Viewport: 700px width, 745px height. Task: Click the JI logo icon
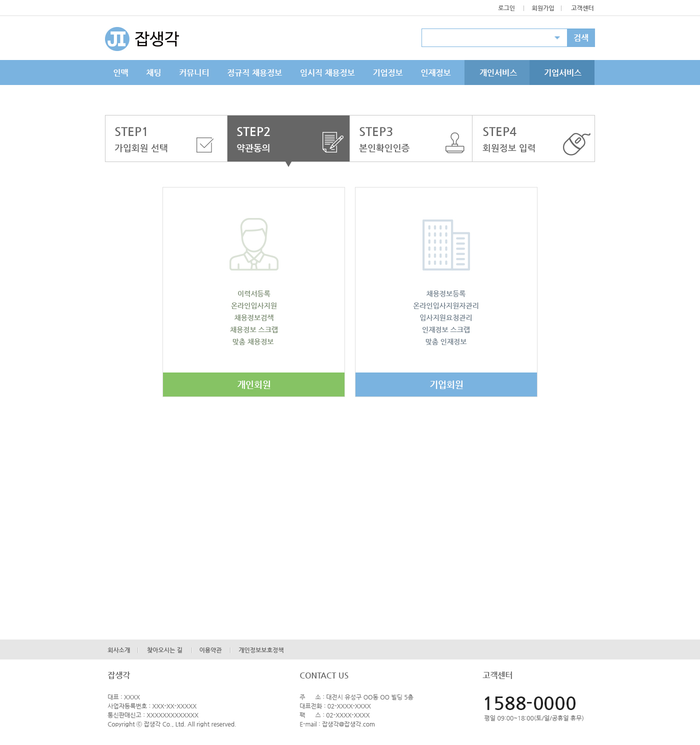pyautogui.click(x=117, y=39)
